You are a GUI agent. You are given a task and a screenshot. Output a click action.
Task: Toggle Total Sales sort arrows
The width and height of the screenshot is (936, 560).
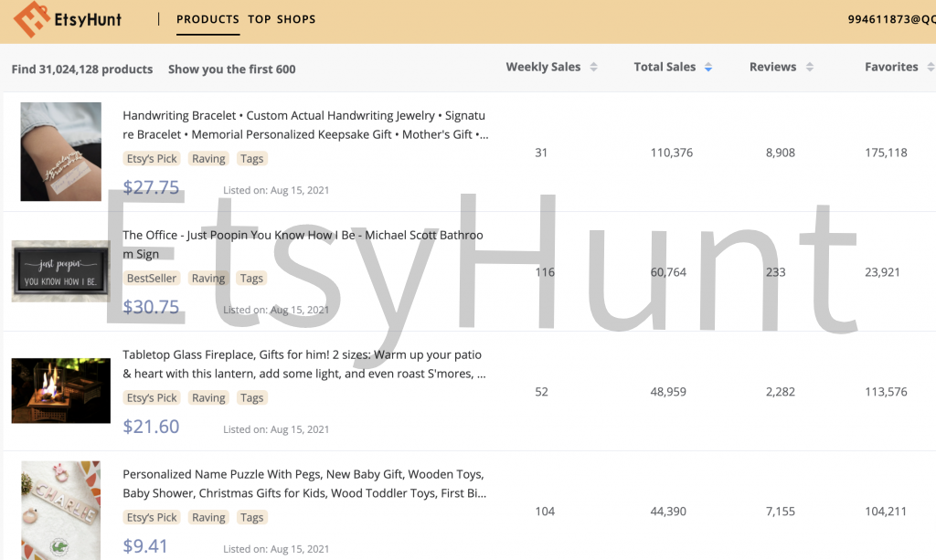[x=708, y=68]
